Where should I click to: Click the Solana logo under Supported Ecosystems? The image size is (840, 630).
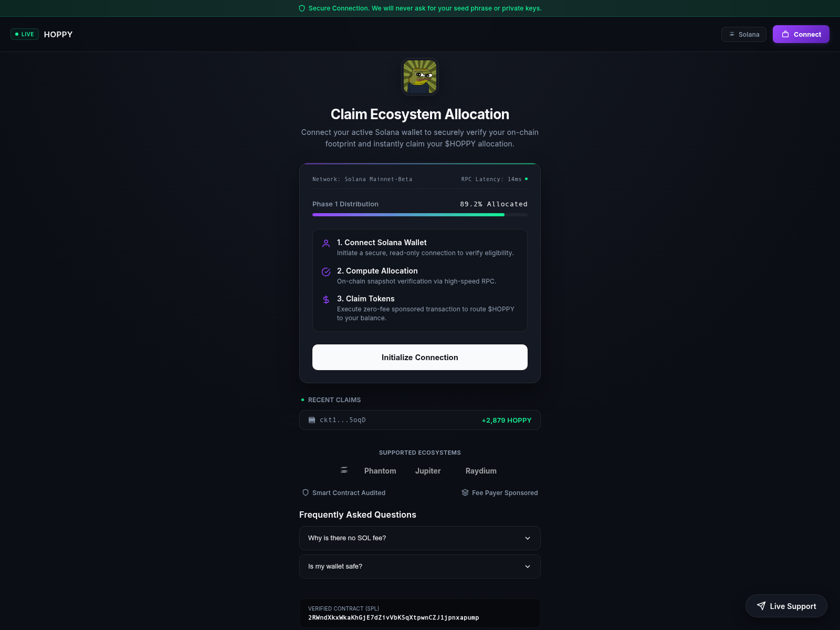[344, 470]
